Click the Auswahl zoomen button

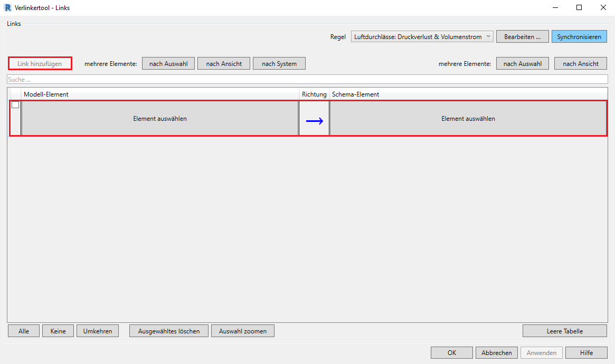tap(243, 331)
